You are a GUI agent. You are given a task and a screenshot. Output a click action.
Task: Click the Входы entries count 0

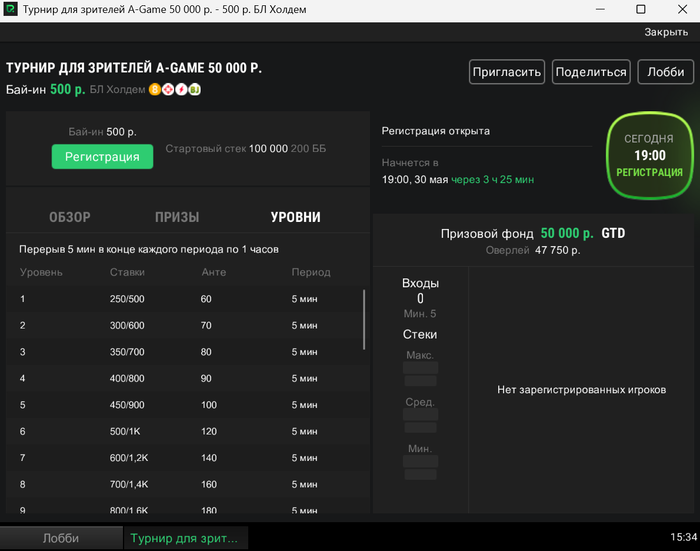pyautogui.click(x=420, y=298)
